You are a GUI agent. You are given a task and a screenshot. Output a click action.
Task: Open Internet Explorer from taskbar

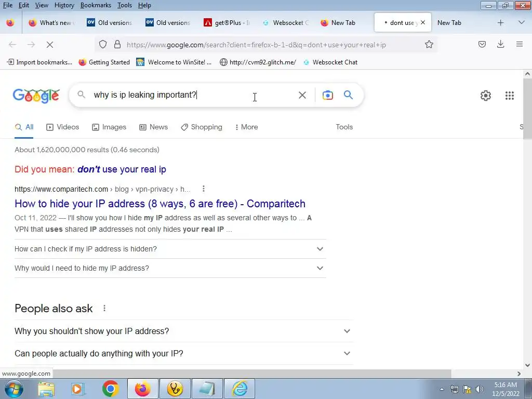point(240,389)
